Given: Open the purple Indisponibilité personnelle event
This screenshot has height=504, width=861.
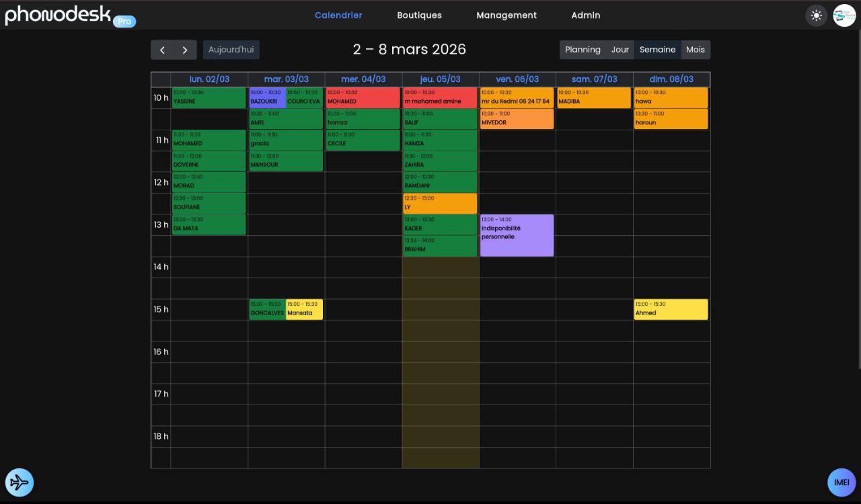Looking at the screenshot, I should [x=517, y=235].
